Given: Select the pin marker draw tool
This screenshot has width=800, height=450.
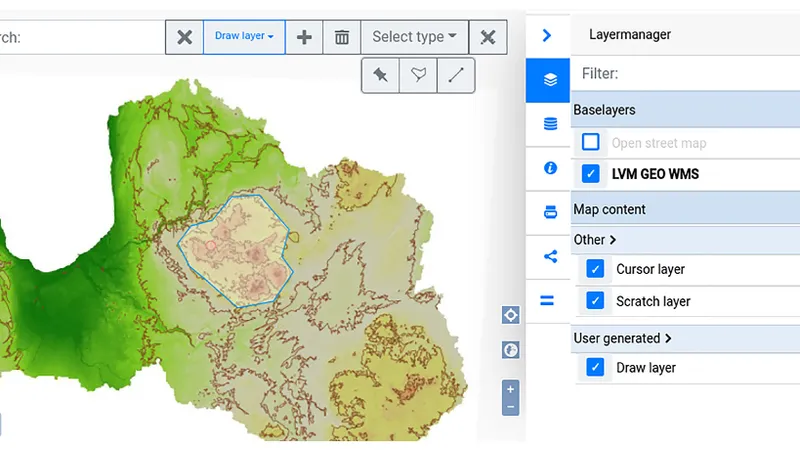Looking at the screenshot, I should point(380,75).
